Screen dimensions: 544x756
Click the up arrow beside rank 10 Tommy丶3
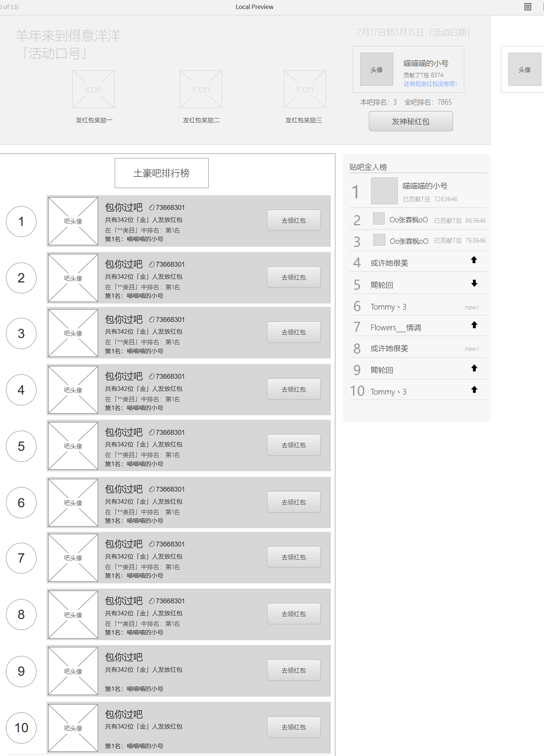click(474, 389)
